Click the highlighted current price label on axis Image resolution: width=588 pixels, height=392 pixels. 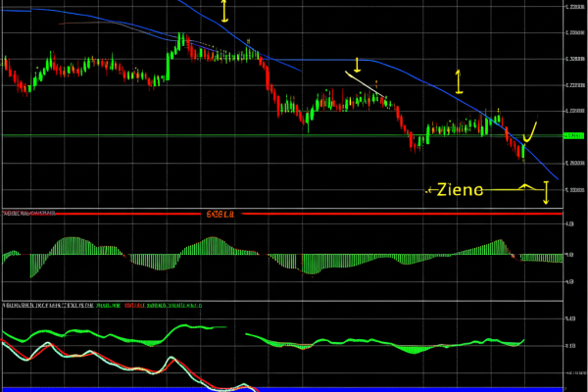coord(573,136)
